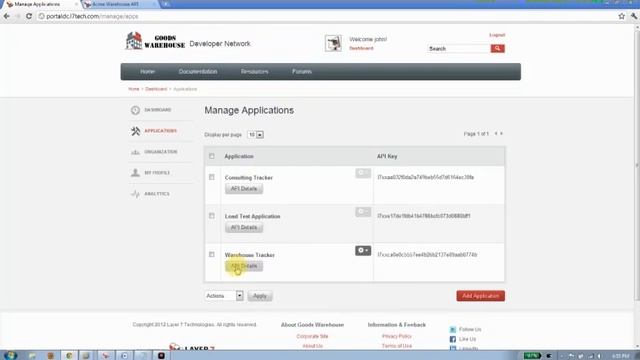Click the Twitter Follow Us icon

(453, 330)
